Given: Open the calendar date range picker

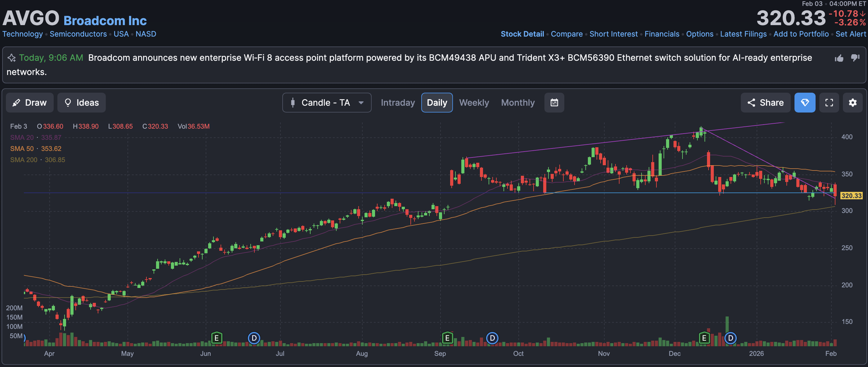Looking at the screenshot, I should (554, 103).
